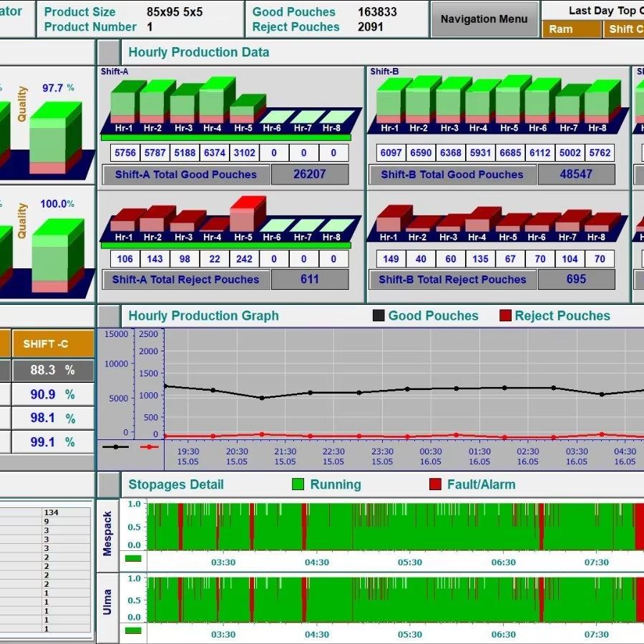Click gray square beside Hourly Production Data
Screen dimensions: 644x644
(109, 52)
